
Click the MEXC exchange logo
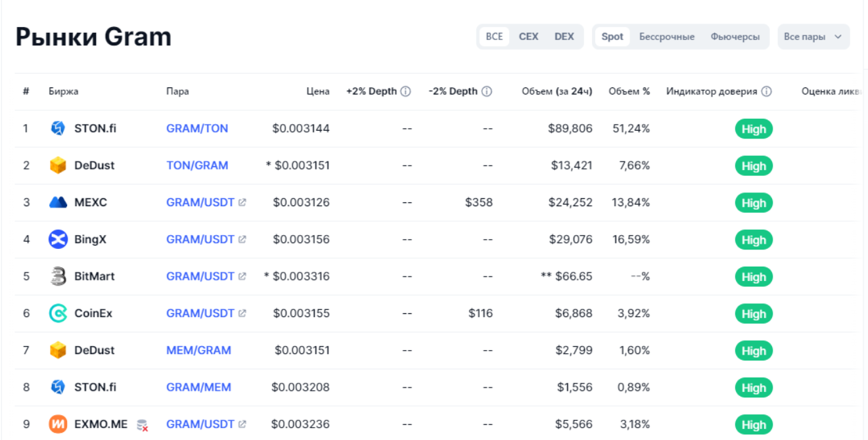[x=58, y=202]
